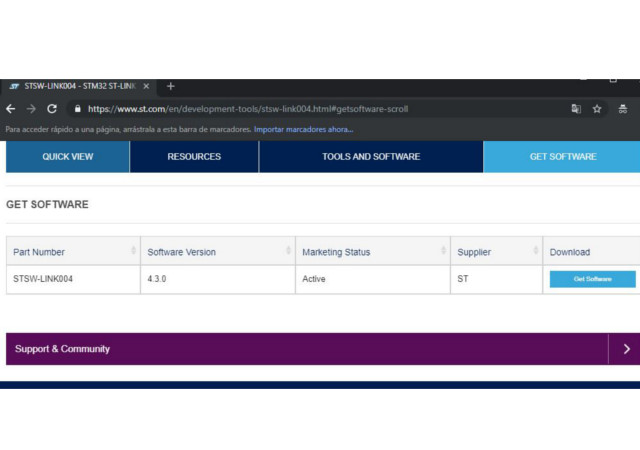Select the STSW-LINK004 browser tab
Viewport: 640px width, 450px height.
(x=78, y=87)
